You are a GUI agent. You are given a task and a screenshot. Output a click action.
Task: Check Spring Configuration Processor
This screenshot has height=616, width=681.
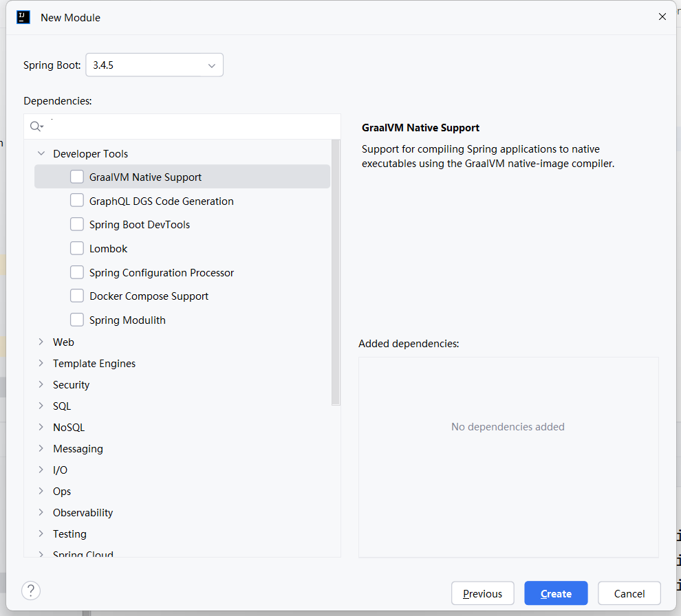[x=77, y=272]
